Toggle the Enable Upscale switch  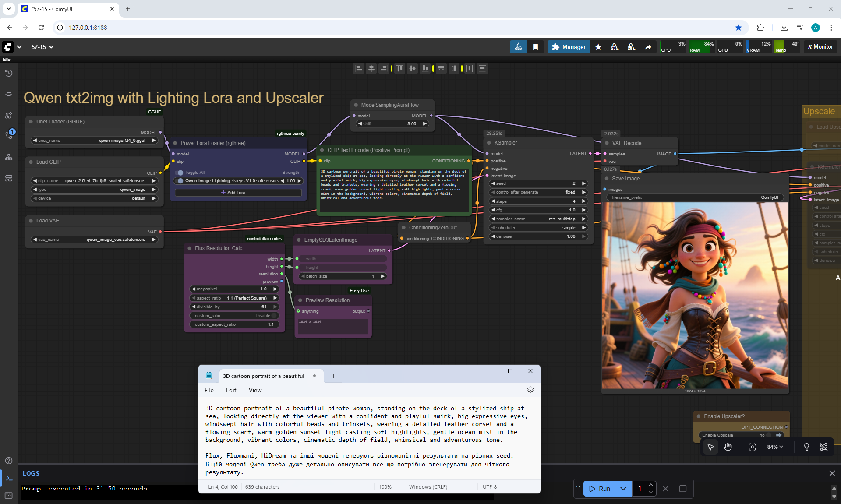[768, 435]
